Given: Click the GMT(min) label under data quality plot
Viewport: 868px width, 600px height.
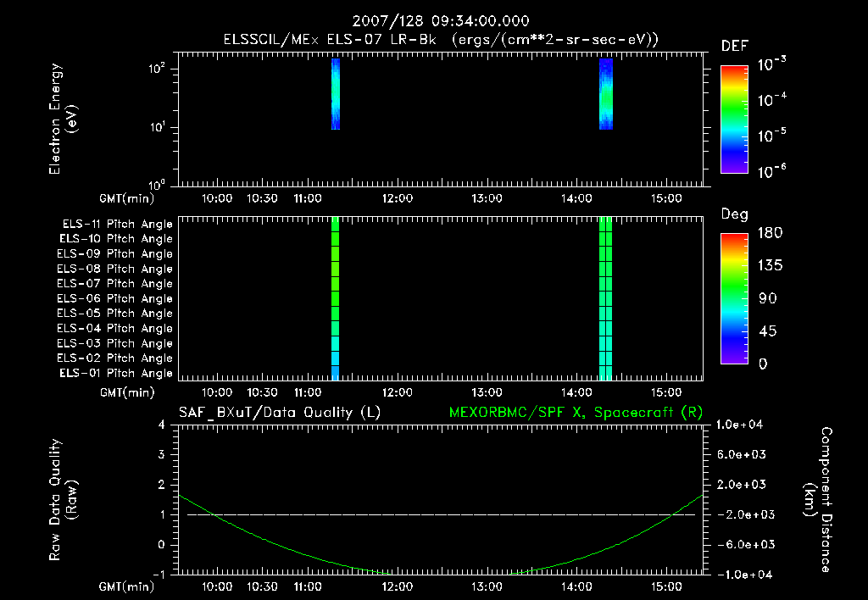Looking at the screenshot, I should (127, 586).
